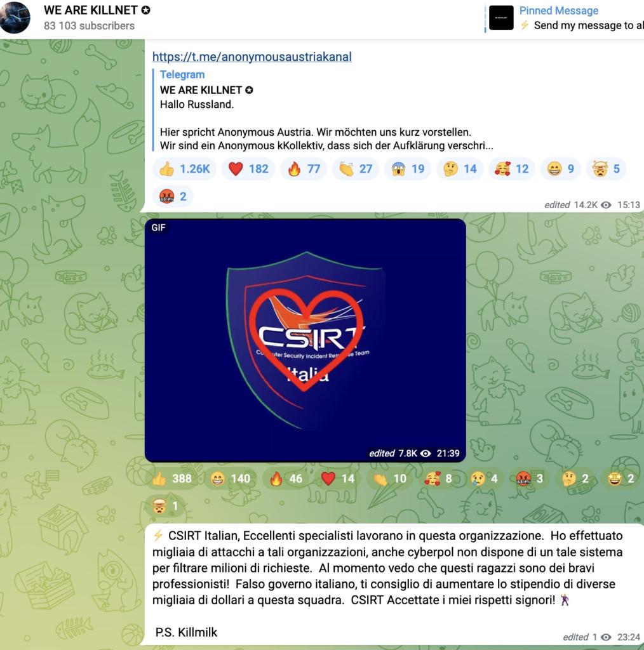The height and width of the screenshot is (650, 644).
Task: Click the grinning face 9 reaction
Action: click(560, 169)
